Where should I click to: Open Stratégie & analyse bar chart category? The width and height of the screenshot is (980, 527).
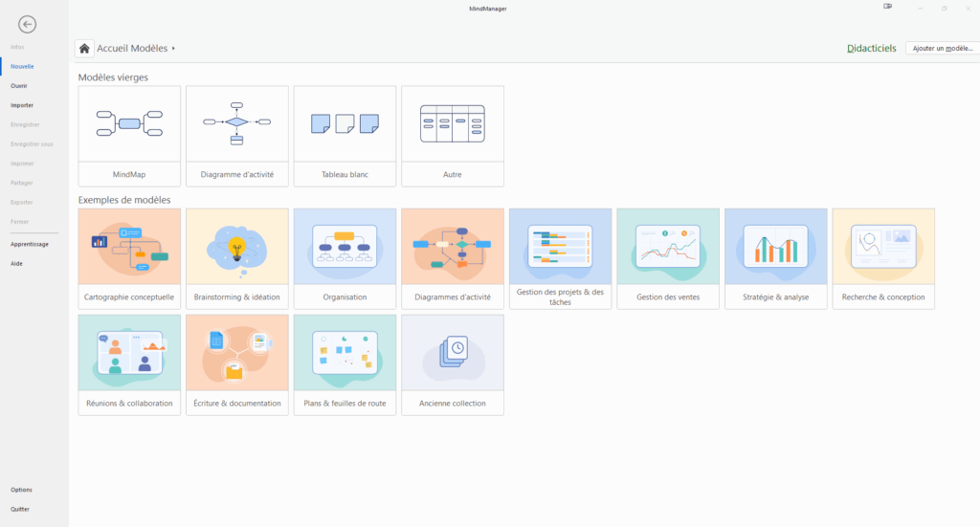tap(775, 247)
